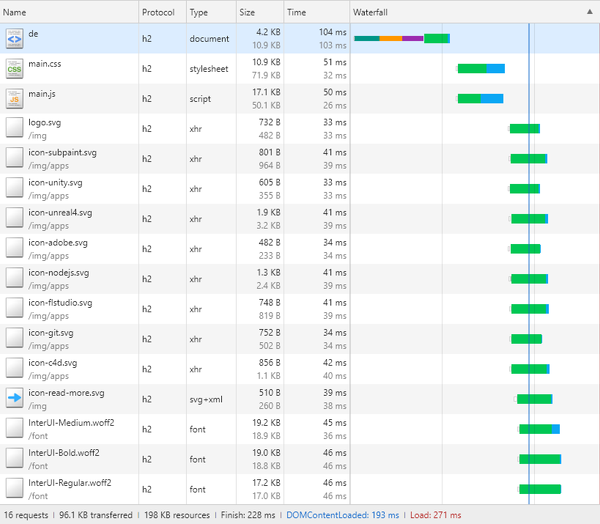Select the icon-unreal4.svg request name

[x=60, y=213]
